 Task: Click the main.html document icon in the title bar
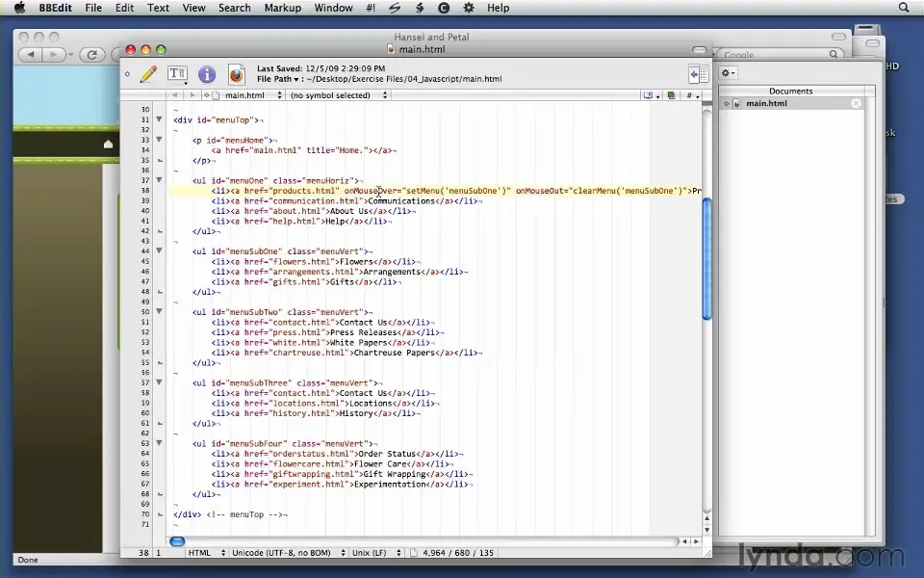pos(392,49)
